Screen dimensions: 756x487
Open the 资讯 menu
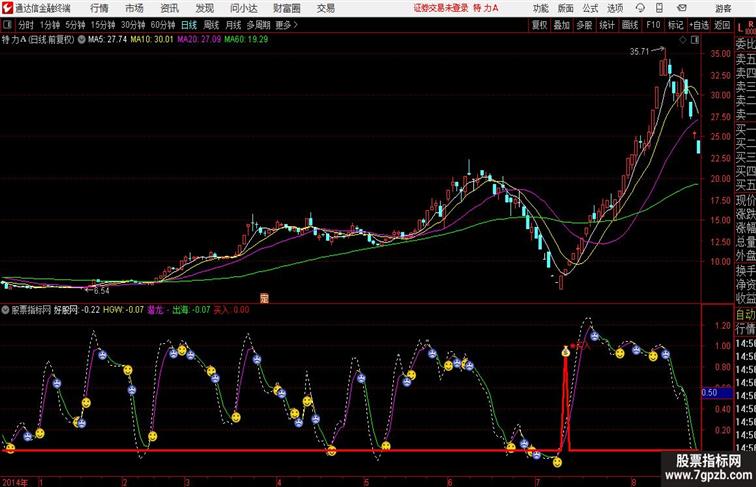click(169, 8)
